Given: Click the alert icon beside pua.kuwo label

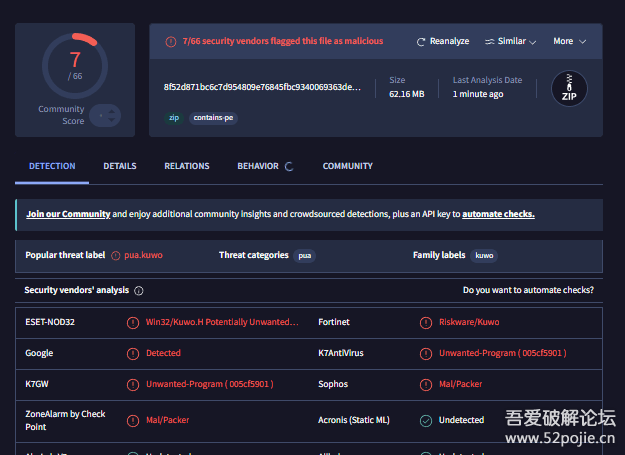Looking at the screenshot, I should pos(116,256).
